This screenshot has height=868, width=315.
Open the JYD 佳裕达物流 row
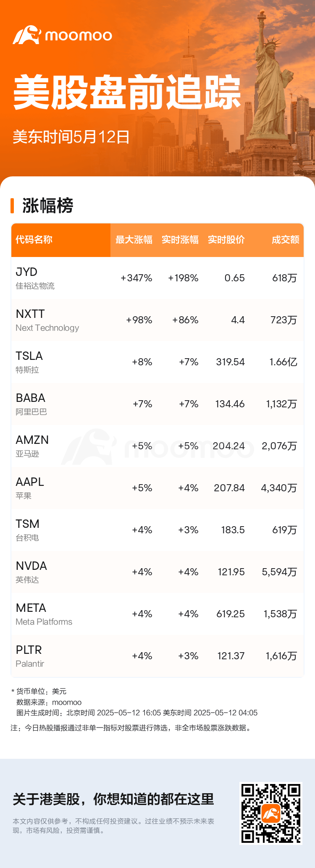click(157, 278)
